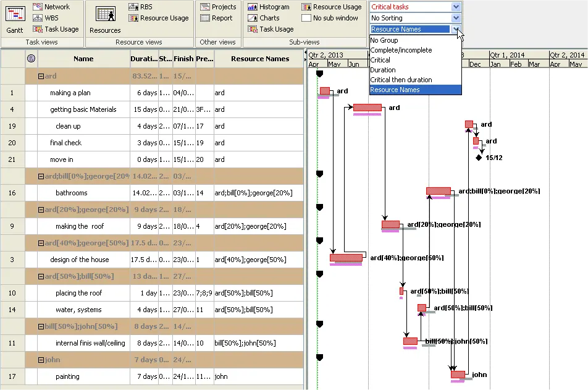Open the Report view
Viewport: 588px width, 390px height.
click(x=216, y=18)
